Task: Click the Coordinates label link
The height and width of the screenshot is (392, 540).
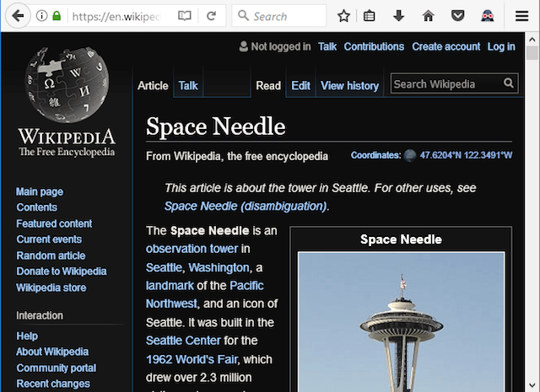Action: coord(375,156)
